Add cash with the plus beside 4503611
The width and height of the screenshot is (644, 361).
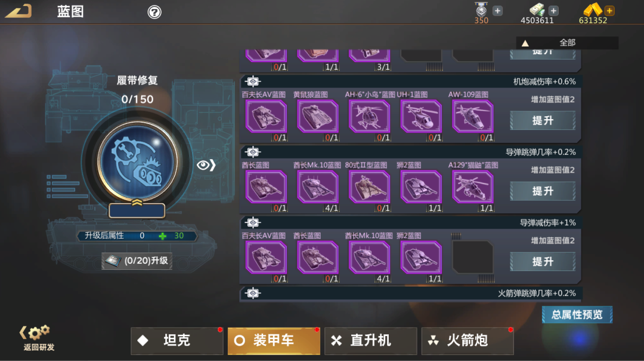tap(553, 11)
